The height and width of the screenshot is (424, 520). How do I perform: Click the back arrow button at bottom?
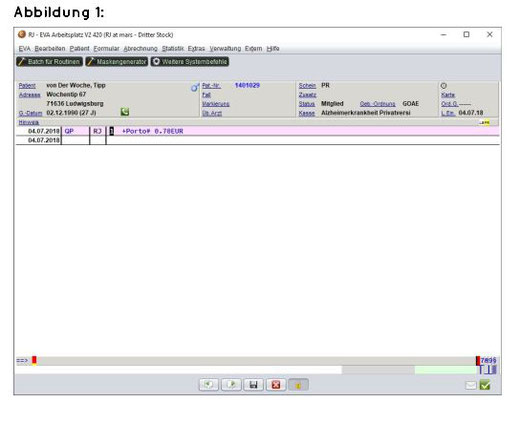209,385
